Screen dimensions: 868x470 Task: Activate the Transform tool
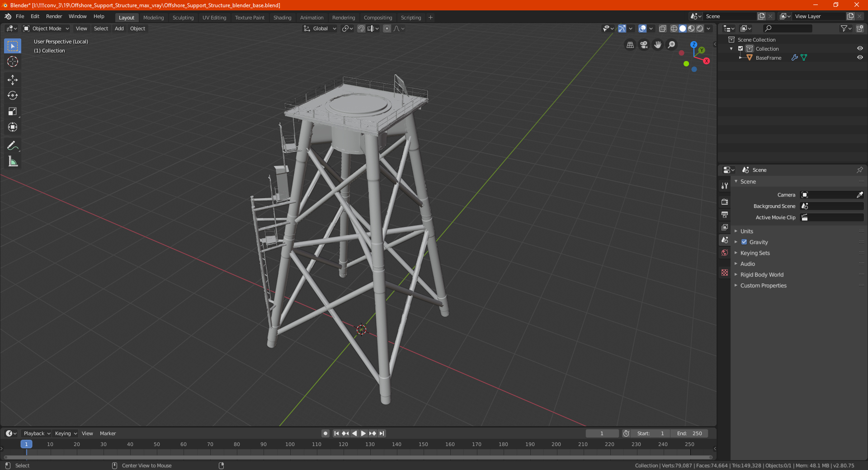(x=13, y=127)
